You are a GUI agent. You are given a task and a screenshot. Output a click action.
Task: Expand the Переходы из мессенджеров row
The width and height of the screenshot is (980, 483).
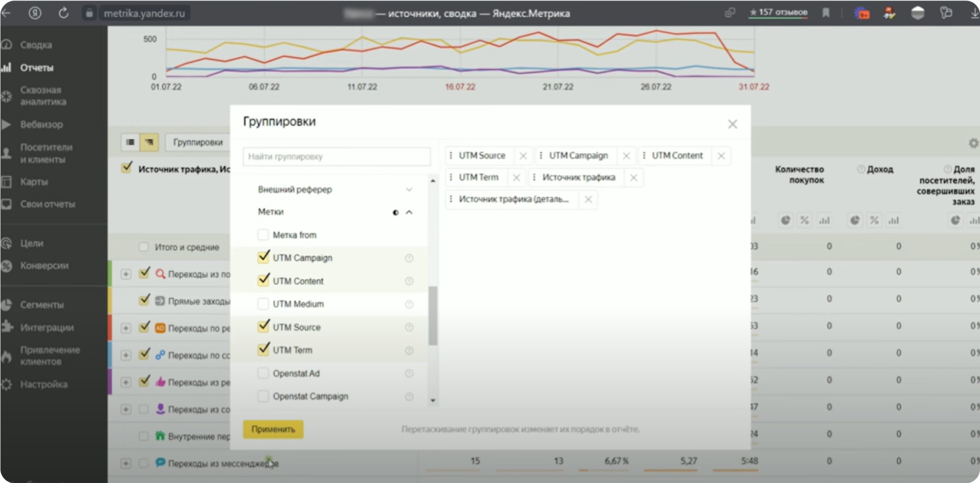pos(126,463)
